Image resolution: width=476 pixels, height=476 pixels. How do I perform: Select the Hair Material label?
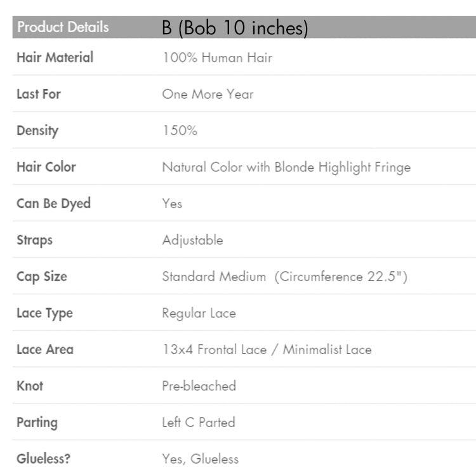click(55, 57)
